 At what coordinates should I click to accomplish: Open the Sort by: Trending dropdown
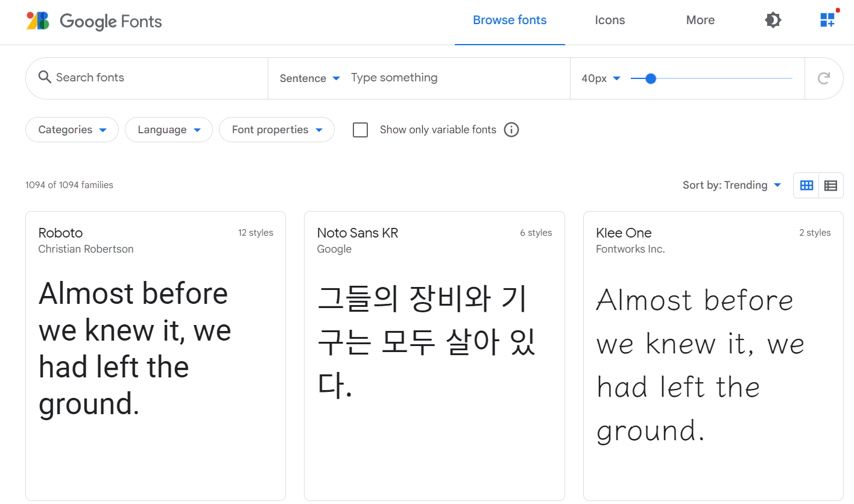point(732,185)
